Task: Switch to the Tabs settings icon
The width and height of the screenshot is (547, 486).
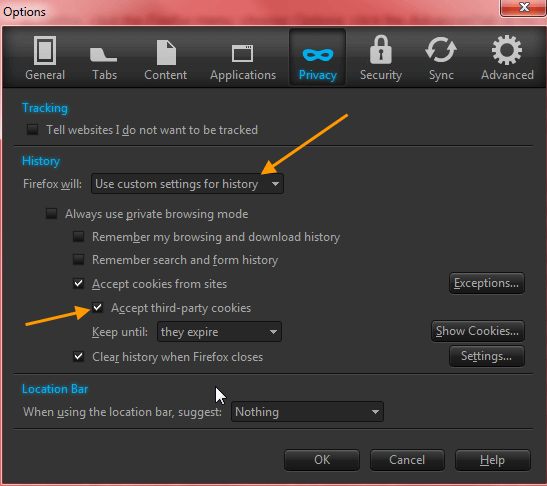Action: click(103, 55)
